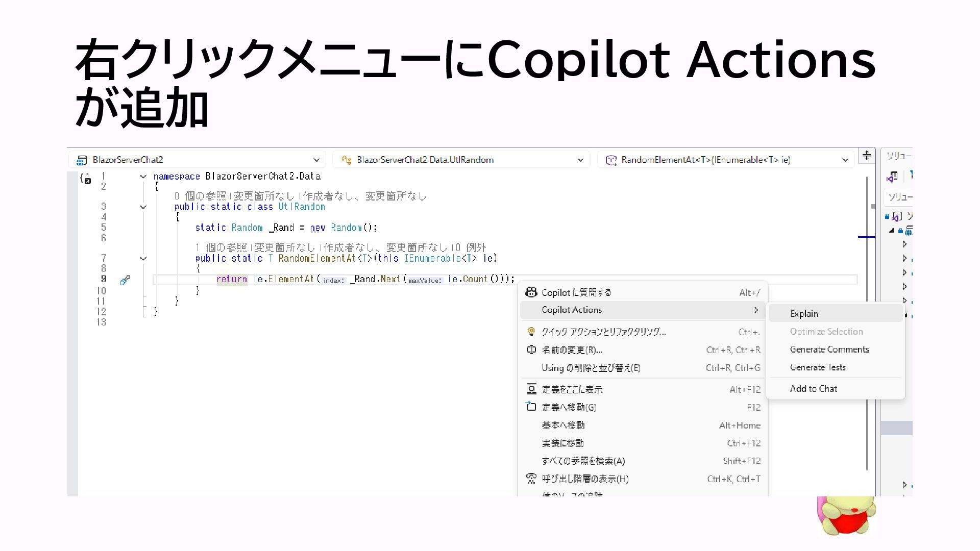980x551 pixels.
Task: Click the 'return' keyword on line 9
Action: pyautogui.click(x=232, y=279)
